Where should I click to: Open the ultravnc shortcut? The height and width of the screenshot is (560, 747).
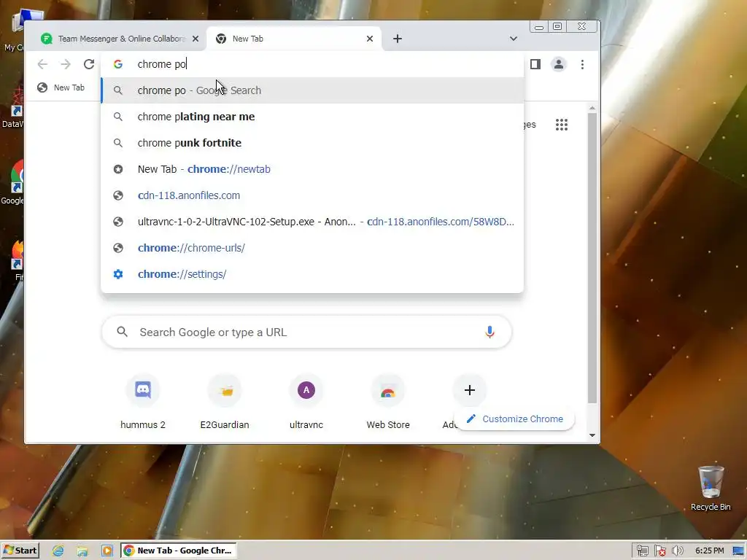306,402
